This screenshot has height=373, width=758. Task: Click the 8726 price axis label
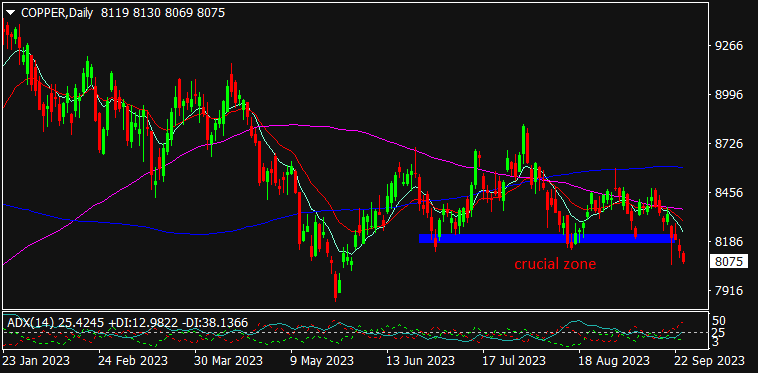click(x=729, y=143)
